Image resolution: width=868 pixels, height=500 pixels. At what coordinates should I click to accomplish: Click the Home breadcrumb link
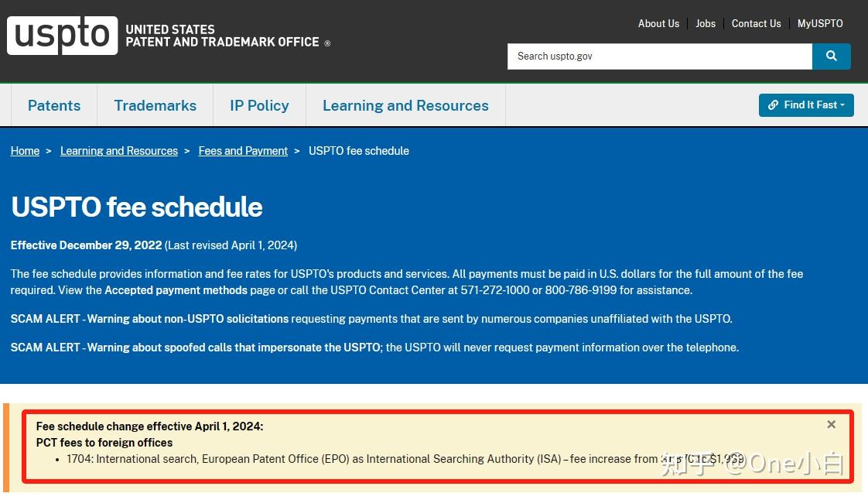(25, 151)
